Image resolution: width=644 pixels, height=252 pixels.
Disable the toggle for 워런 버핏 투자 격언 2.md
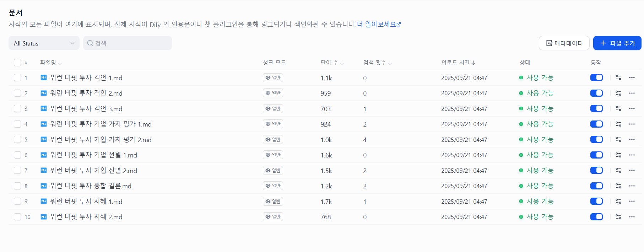tap(596, 93)
